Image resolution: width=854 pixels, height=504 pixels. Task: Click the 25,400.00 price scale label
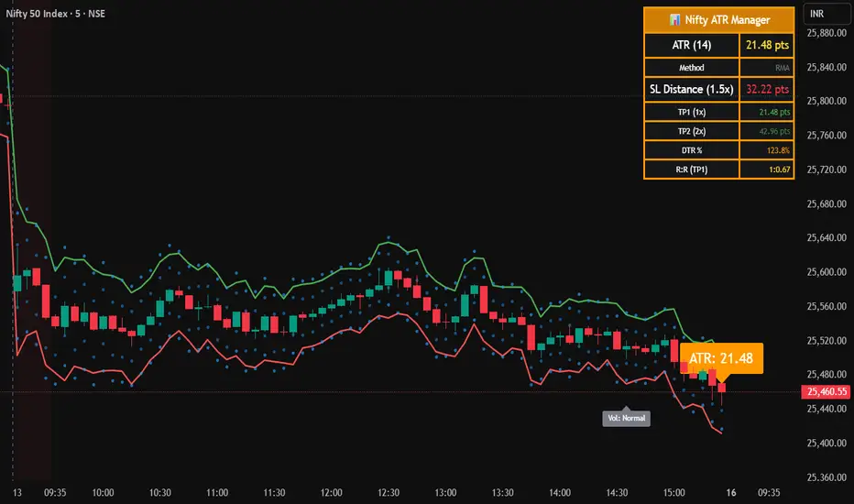point(827,443)
